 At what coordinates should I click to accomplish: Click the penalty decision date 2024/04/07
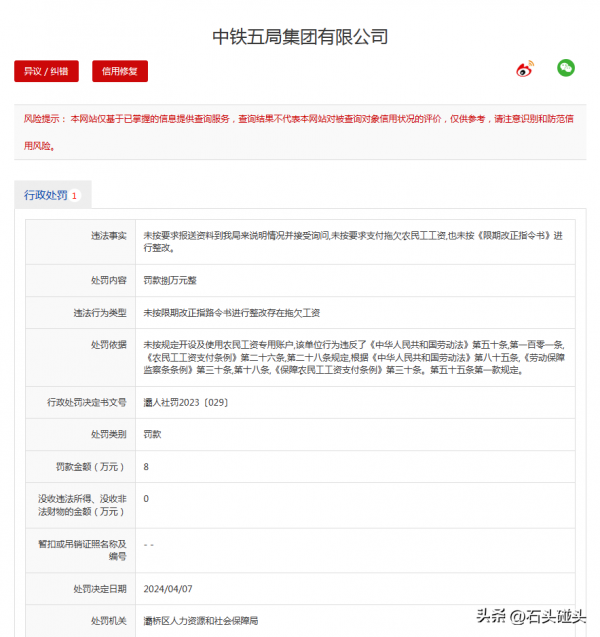click(166, 589)
